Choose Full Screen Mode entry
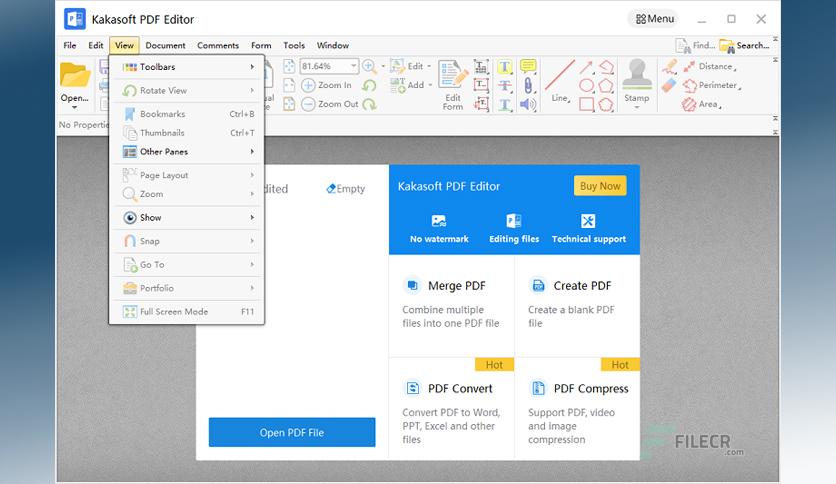The image size is (836, 484). 187,312
